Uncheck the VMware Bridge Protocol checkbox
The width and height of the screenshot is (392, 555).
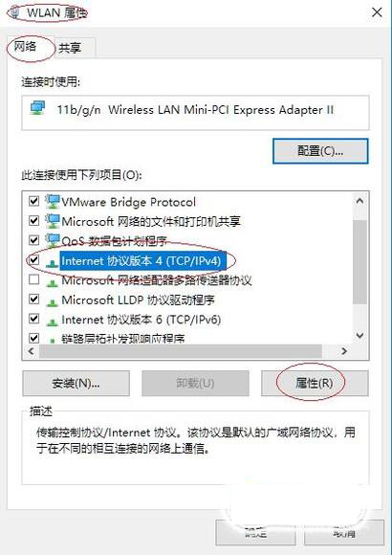coord(33,201)
